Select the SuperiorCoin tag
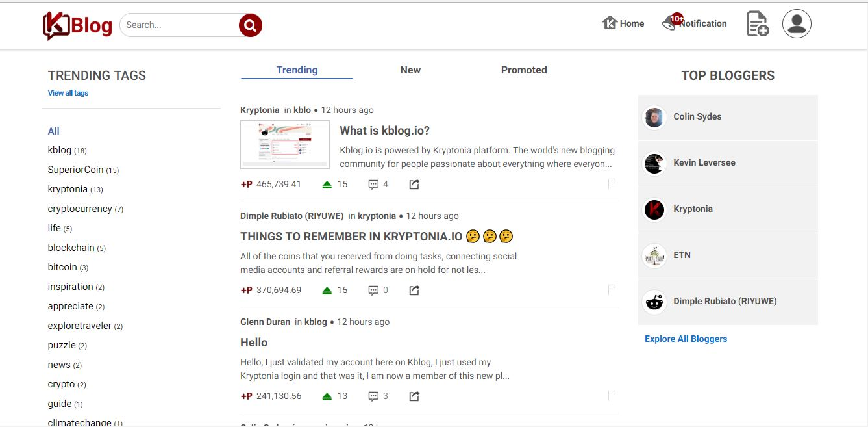 pyautogui.click(x=83, y=170)
